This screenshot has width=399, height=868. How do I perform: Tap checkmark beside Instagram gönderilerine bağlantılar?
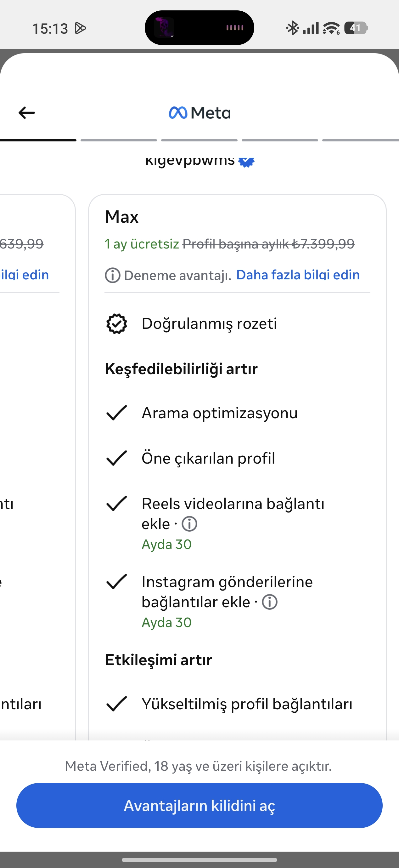(x=116, y=582)
